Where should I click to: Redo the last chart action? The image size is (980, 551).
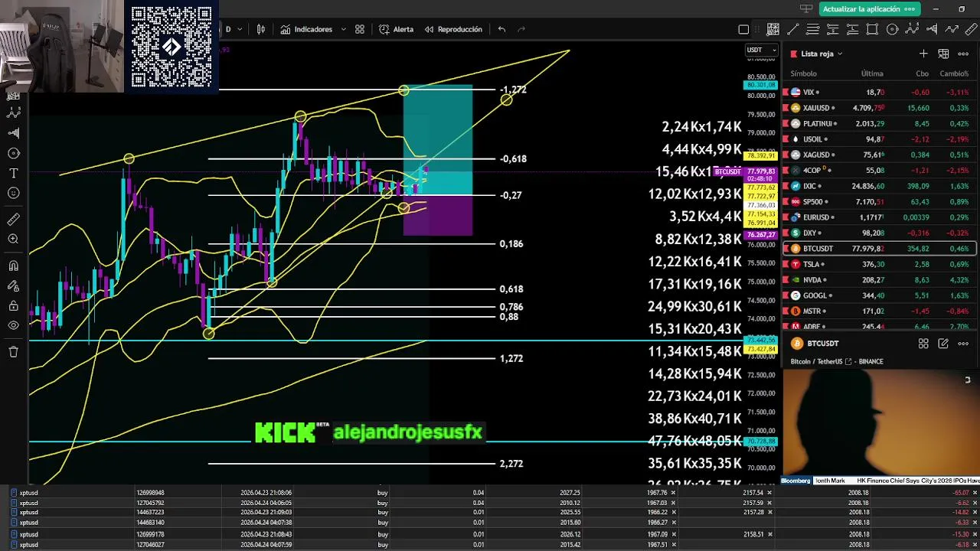pos(521,29)
